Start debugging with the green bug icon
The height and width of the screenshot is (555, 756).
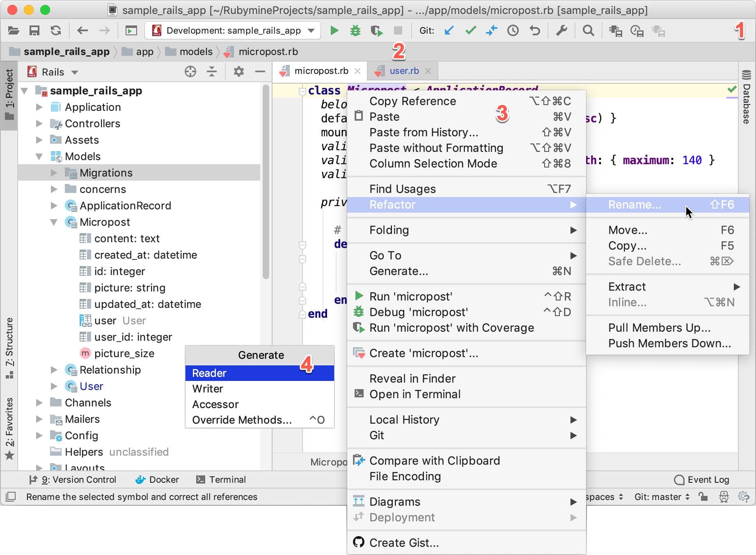pos(355,30)
